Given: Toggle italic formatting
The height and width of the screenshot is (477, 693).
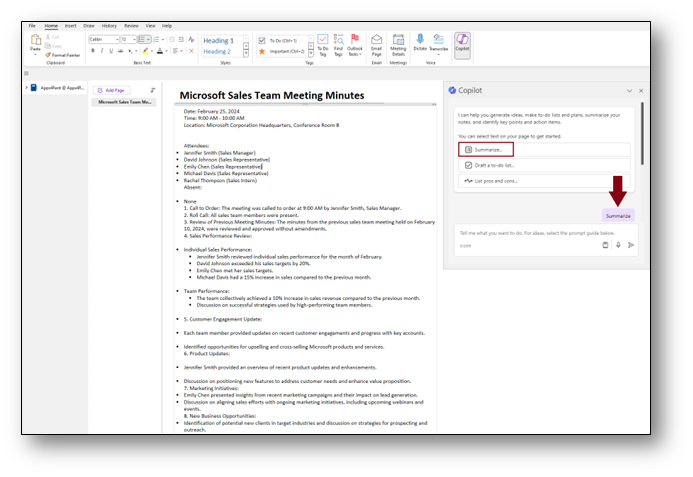Looking at the screenshot, I should pyautogui.click(x=102, y=51).
